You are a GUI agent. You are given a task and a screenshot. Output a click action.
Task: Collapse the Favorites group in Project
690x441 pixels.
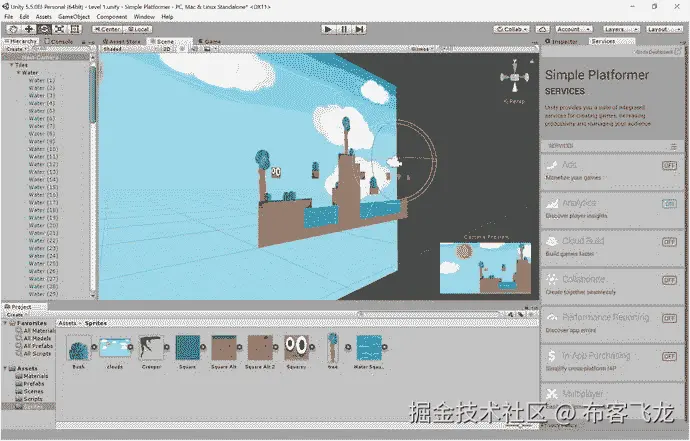(x=5, y=323)
